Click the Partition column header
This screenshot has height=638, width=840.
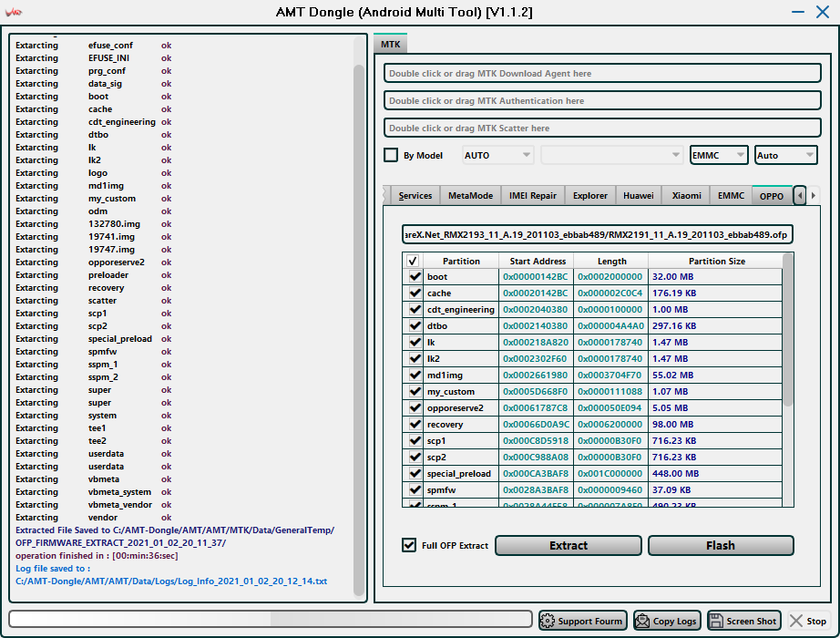click(x=461, y=261)
